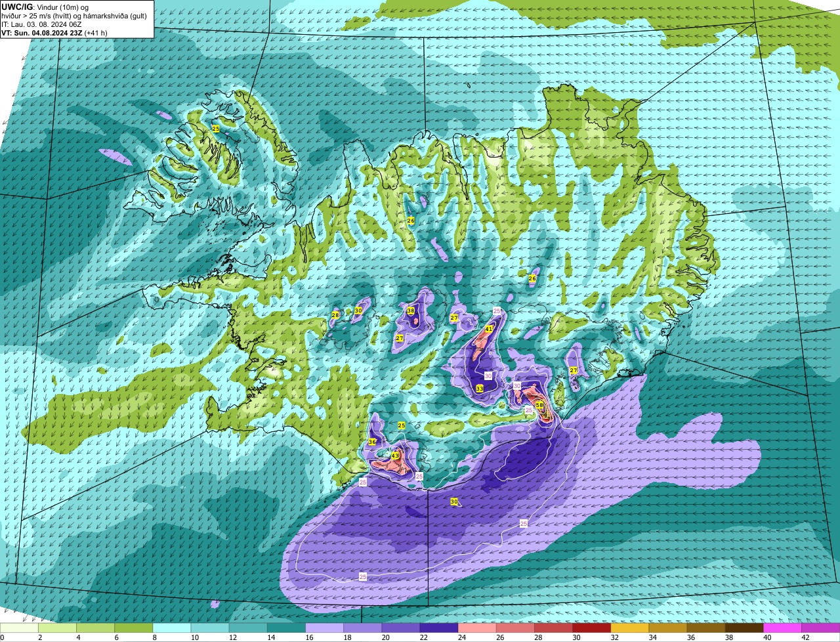Screen dimensions: 840x642
Task: Click the yellow gust marker reading 28
Action: (335, 316)
